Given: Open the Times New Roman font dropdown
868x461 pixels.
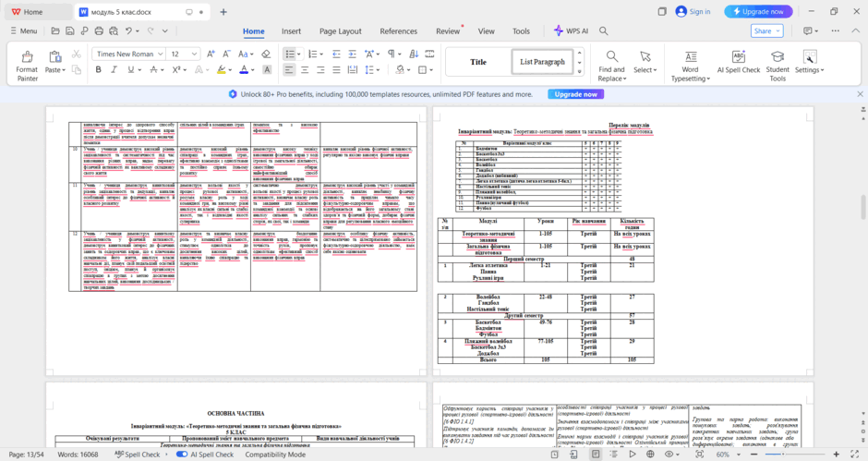Looking at the screenshot, I should coord(129,54).
